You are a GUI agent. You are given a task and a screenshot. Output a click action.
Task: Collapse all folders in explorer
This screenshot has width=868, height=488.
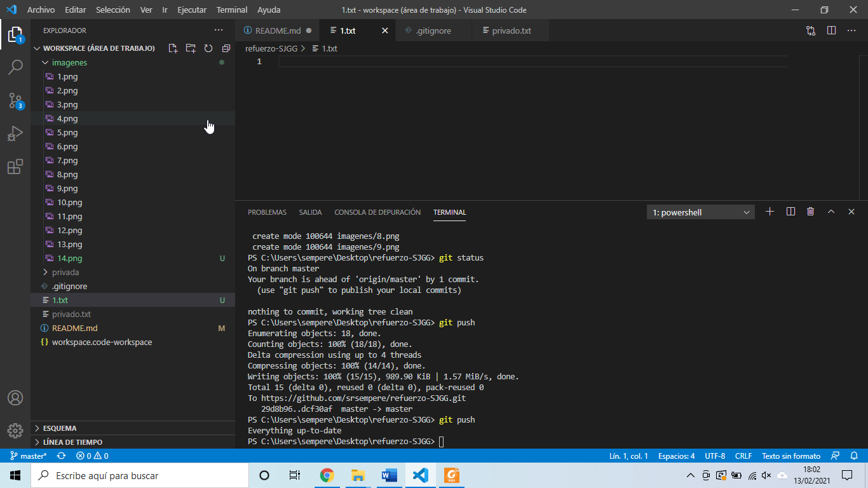pyautogui.click(x=226, y=48)
